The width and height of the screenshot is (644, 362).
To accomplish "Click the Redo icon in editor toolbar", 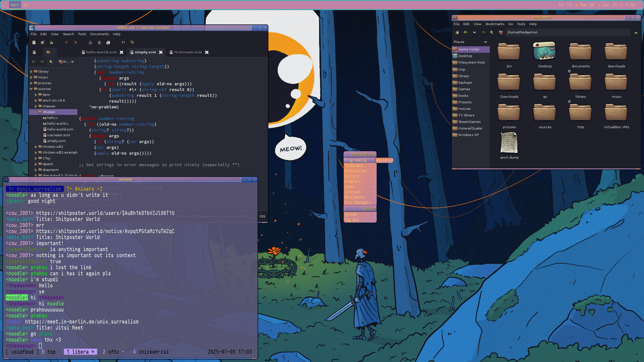I will coord(75,42).
